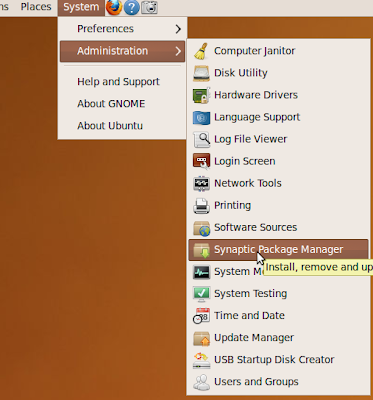This screenshot has width=373, height=400.
Task: Open the System menu in the panel
Action: pyautogui.click(x=81, y=7)
